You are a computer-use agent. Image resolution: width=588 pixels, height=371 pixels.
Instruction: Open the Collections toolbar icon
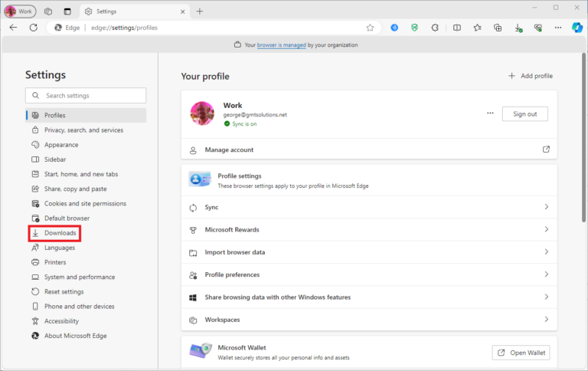pyautogui.click(x=498, y=28)
